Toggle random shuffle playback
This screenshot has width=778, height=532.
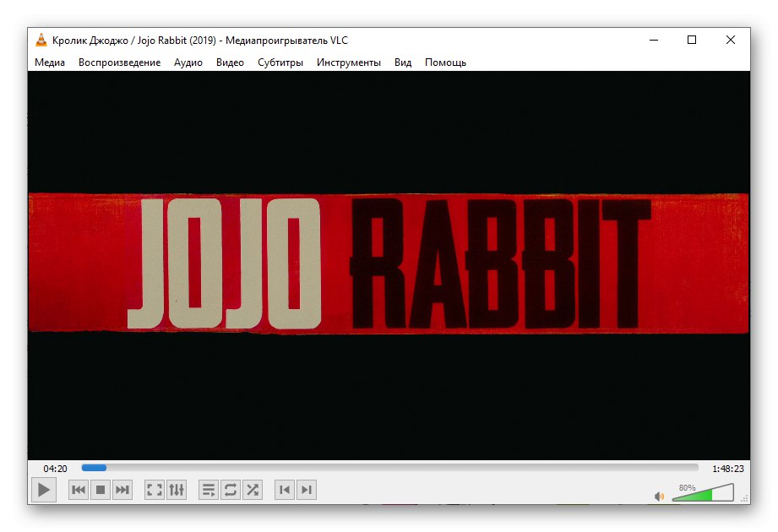252,490
